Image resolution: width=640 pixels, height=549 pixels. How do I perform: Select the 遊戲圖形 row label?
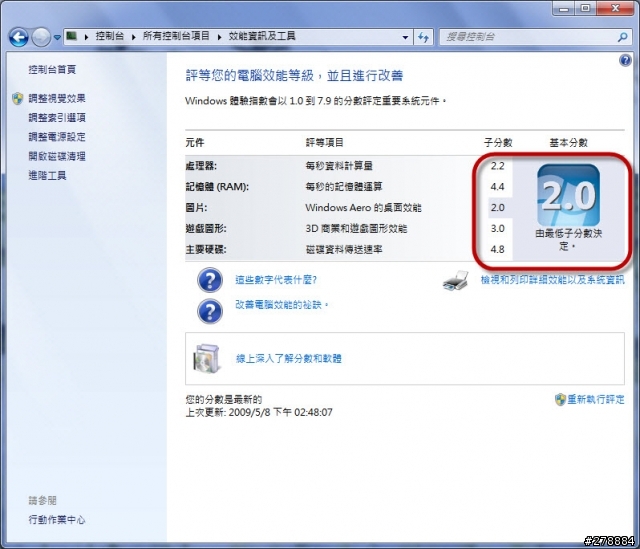206,228
